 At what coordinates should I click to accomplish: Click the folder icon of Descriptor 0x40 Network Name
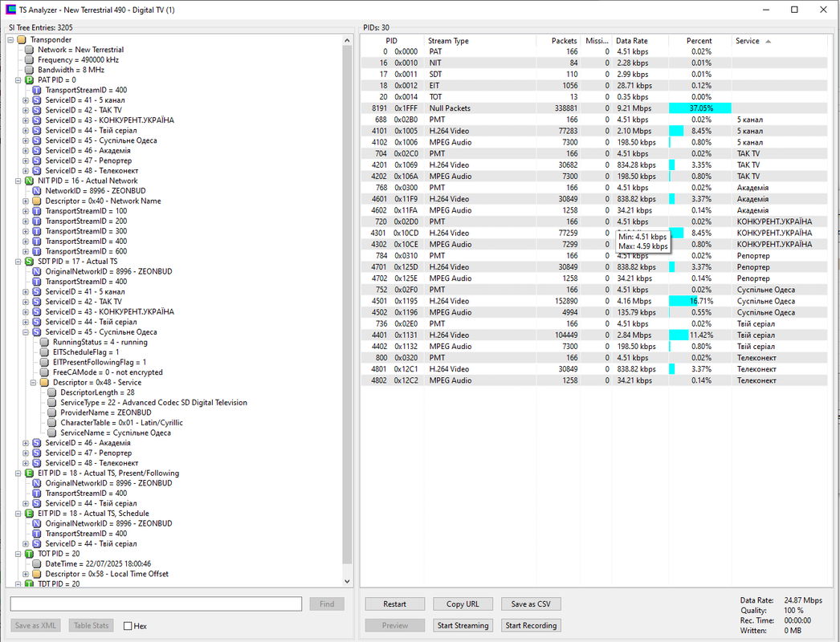coord(36,201)
